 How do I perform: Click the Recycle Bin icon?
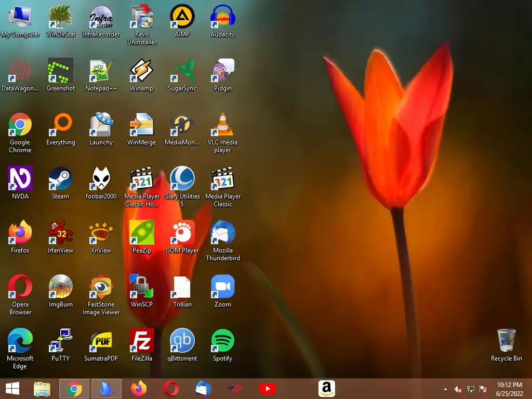(506, 345)
